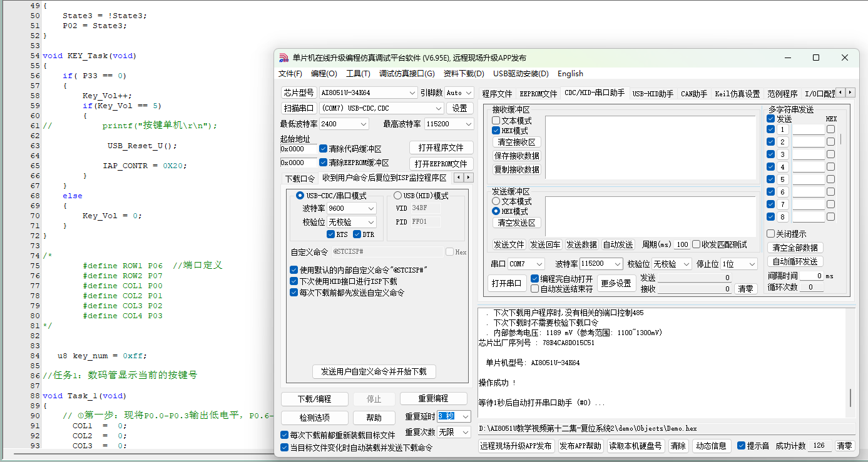
Task: Click the 打开程序文件 button
Action: click(441, 148)
